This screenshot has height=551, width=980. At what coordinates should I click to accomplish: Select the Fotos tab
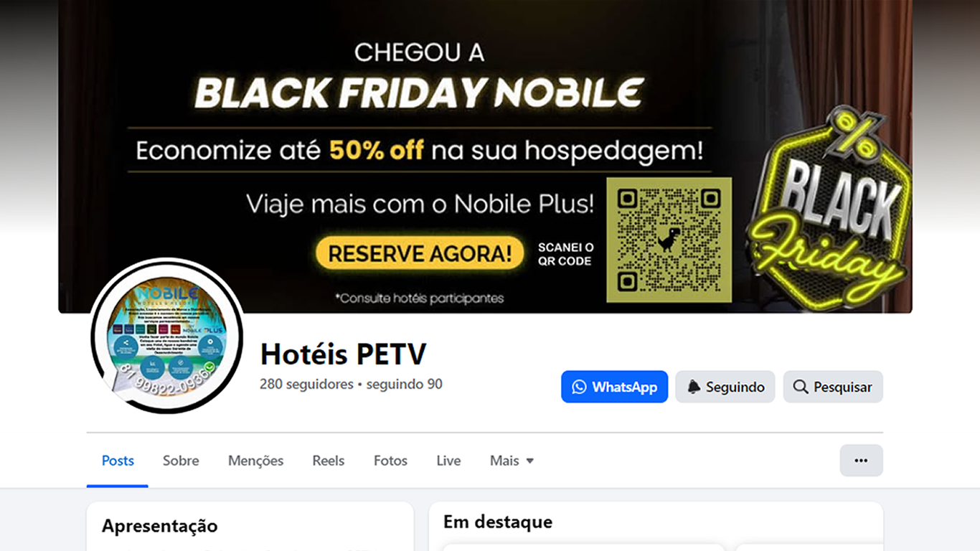[390, 461]
